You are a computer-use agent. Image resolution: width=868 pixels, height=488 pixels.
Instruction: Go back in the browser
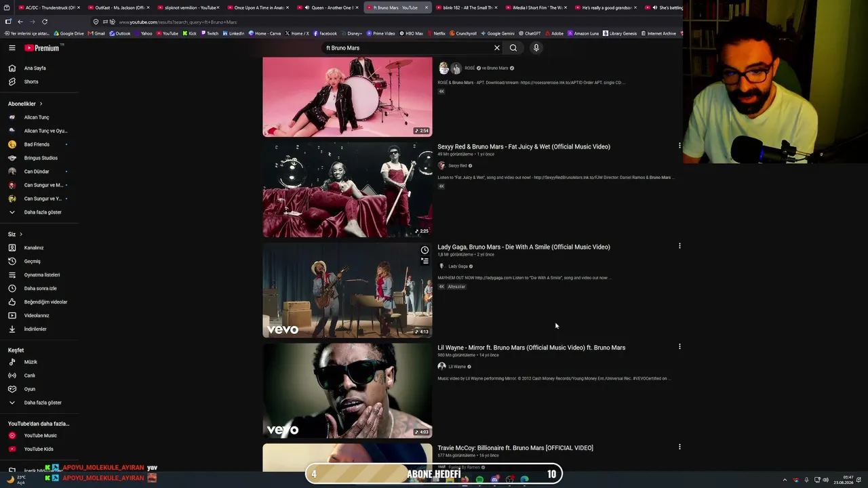click(x=20, y=22)
